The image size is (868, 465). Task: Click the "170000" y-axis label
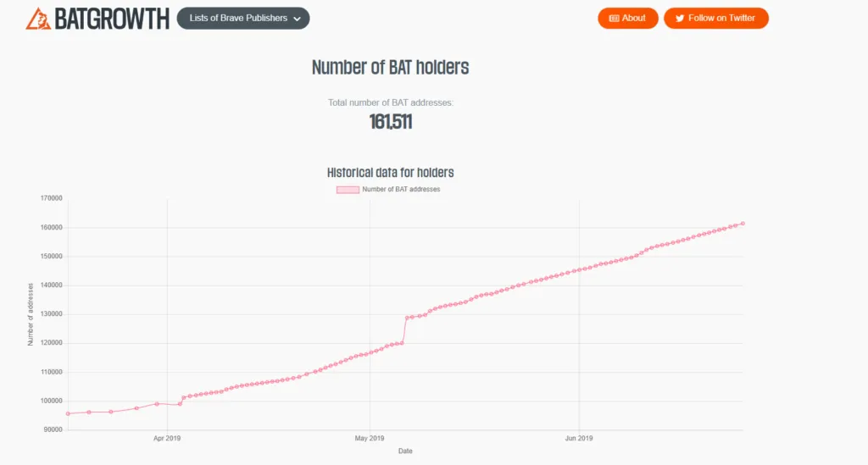(x=52, y=198)
